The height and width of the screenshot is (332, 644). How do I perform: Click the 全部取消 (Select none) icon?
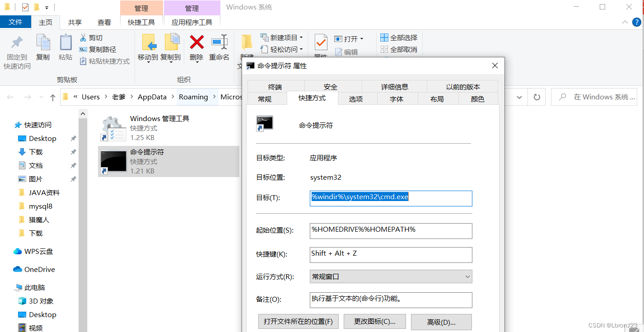click(x=385, y=49)
